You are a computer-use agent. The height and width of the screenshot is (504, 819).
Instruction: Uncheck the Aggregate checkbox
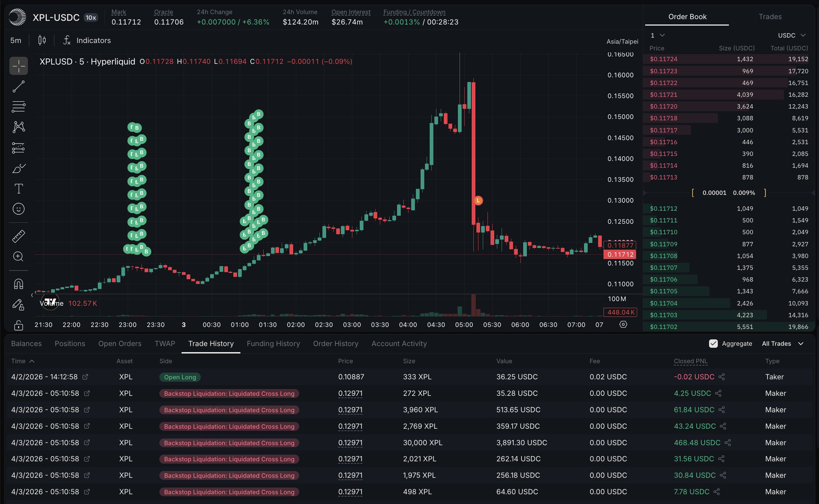pos(713,343)
